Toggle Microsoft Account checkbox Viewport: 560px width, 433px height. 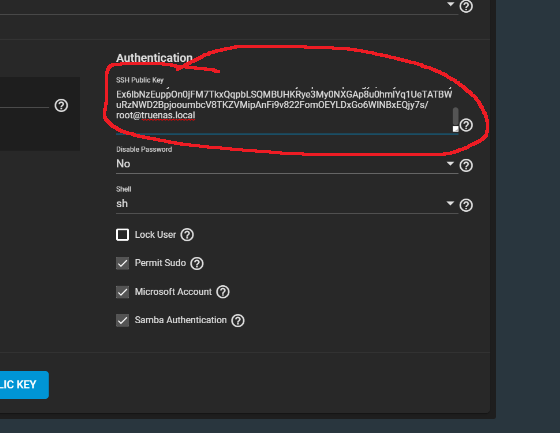click(122, 292)
